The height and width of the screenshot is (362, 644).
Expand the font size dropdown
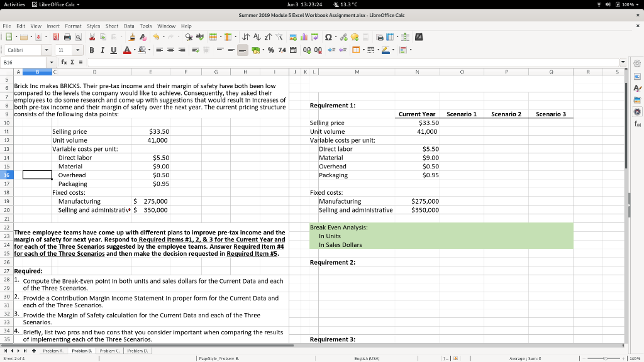[78, 50]
